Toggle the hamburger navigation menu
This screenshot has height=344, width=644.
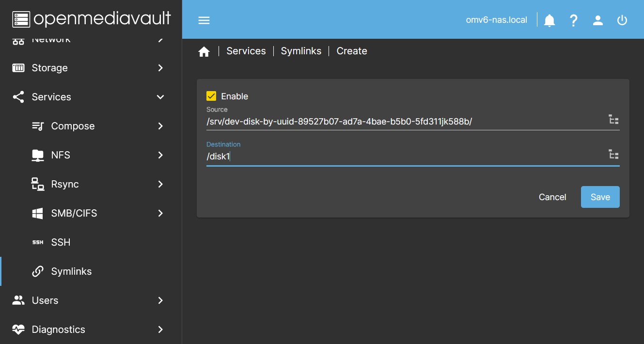pyautogui.click(x=204, y=20)
